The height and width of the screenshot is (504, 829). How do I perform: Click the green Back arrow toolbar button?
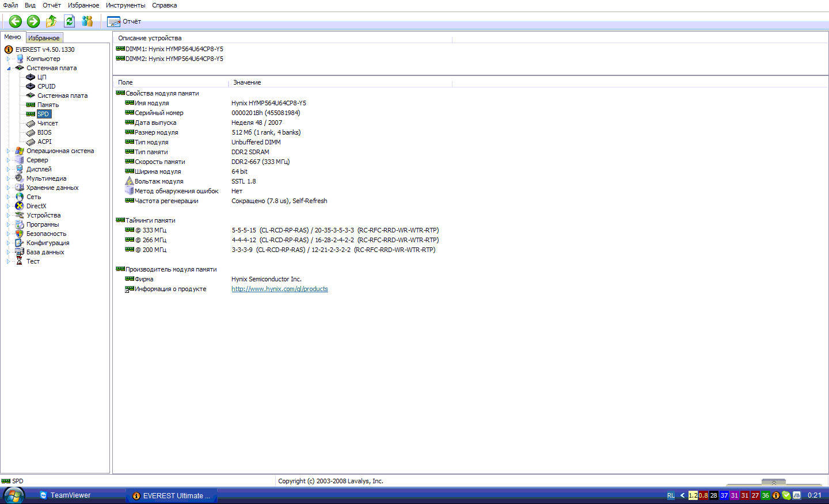16,21
